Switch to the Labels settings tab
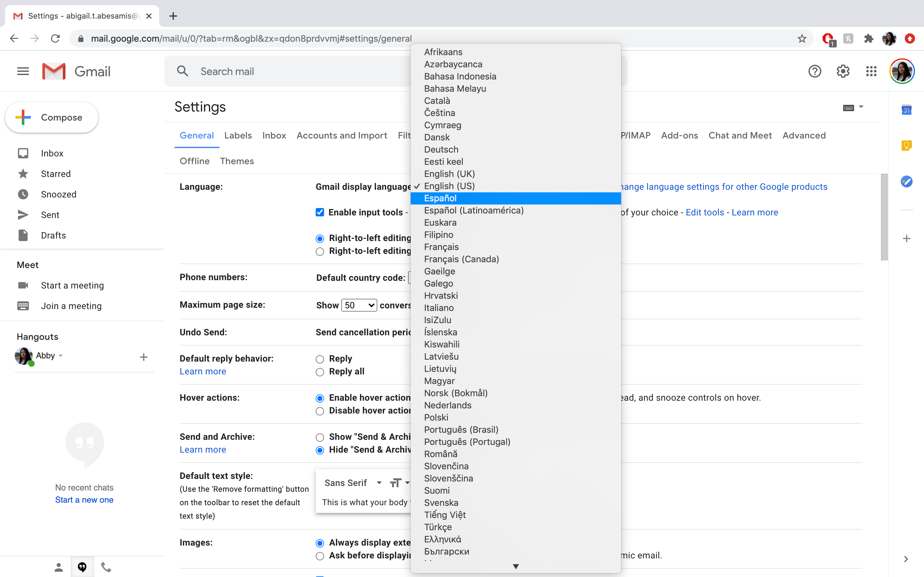This screenshot has width=924, height=577. 238,136
